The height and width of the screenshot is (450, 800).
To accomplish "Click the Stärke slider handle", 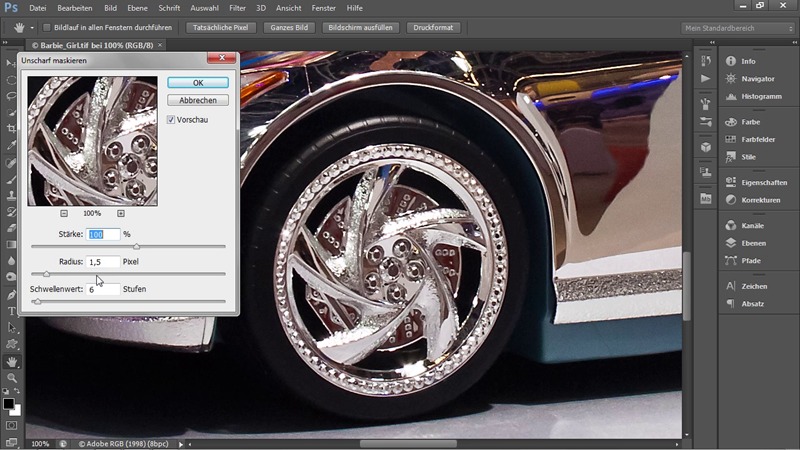I will [136, 246].
